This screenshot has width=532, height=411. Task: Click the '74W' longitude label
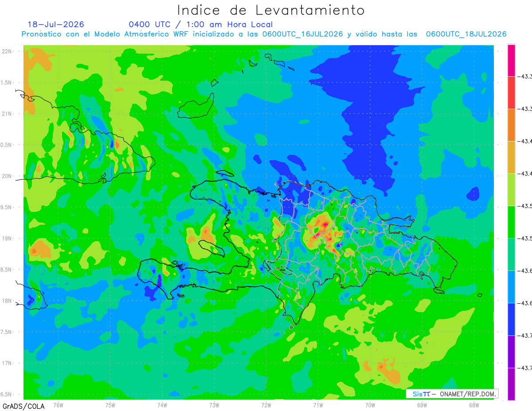pos(162,405)
